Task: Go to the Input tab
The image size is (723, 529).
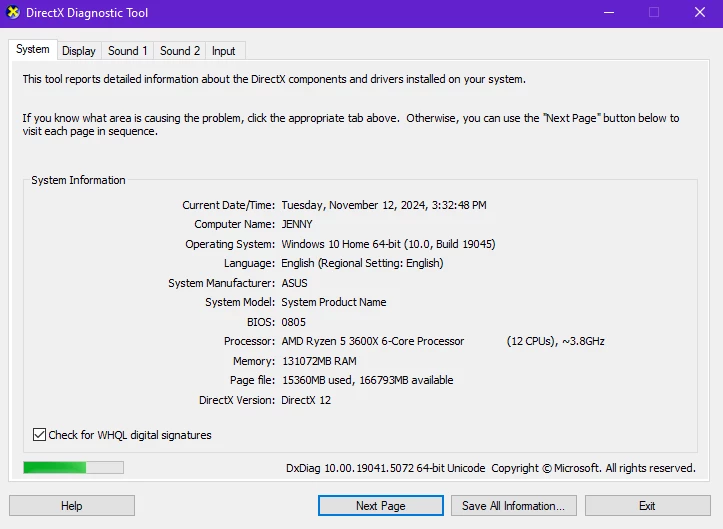Action: 224,51
